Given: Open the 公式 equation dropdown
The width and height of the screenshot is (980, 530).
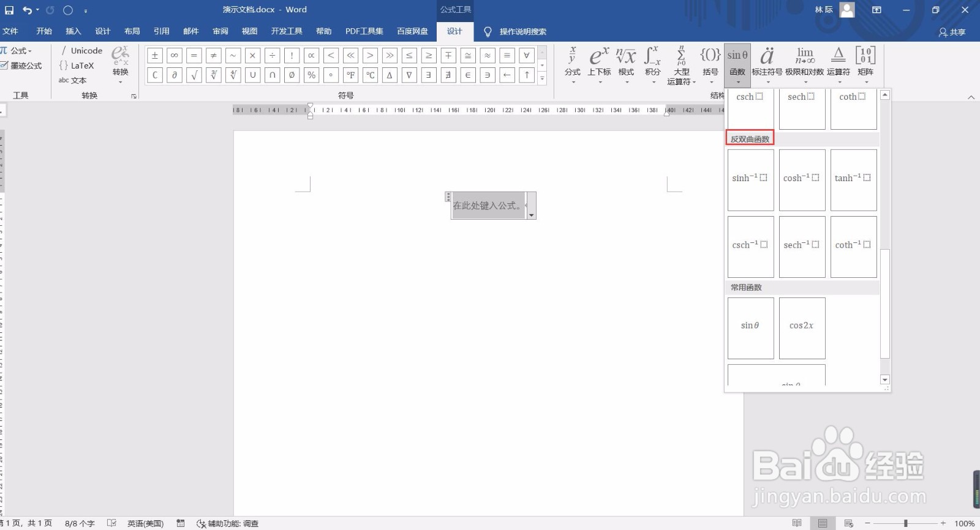Looking at the screenshot, I should pyautogui.click(x=16, y=51).
